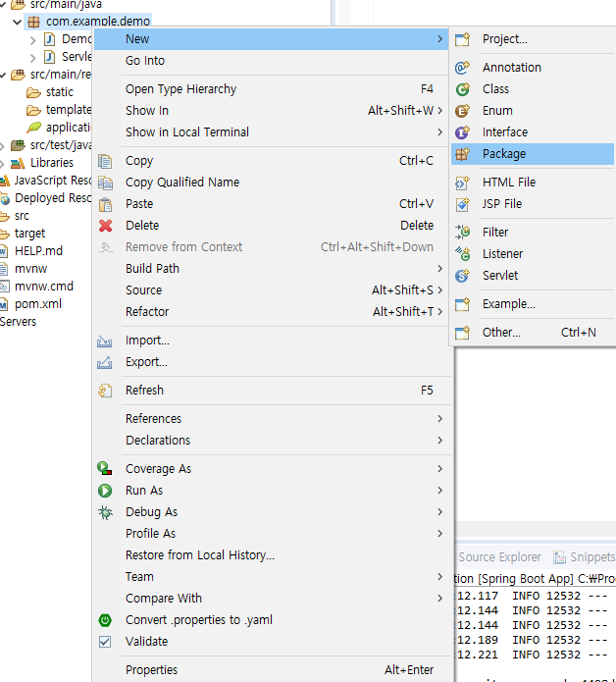616x682 pixels.
Task: Open the Source submenu
Action: (x=274, y=290)
